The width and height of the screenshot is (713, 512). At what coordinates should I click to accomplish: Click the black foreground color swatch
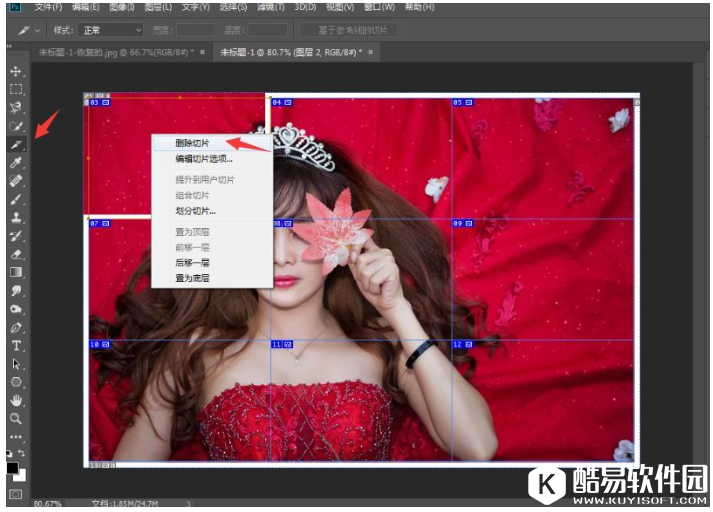pyautogui.click(x=13, y=467)
